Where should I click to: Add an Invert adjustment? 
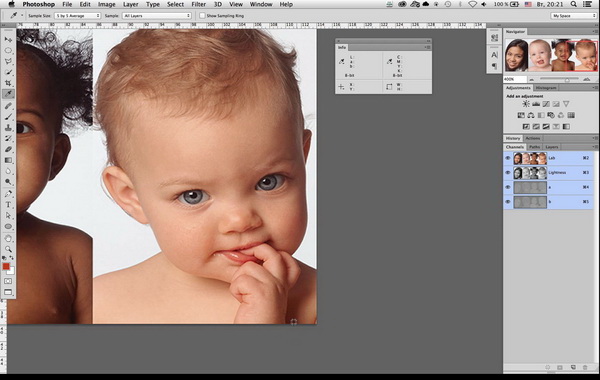pyautogui.click(x=526, y=127)
